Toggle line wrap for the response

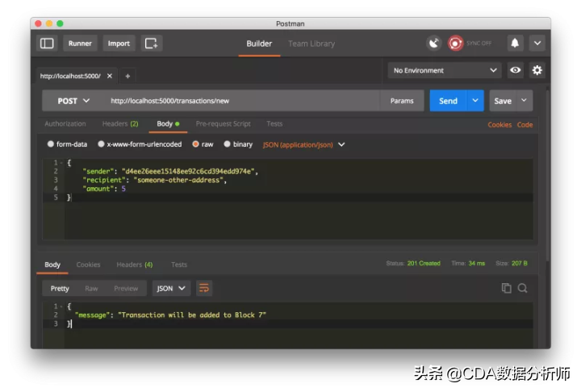pos(204,288)
